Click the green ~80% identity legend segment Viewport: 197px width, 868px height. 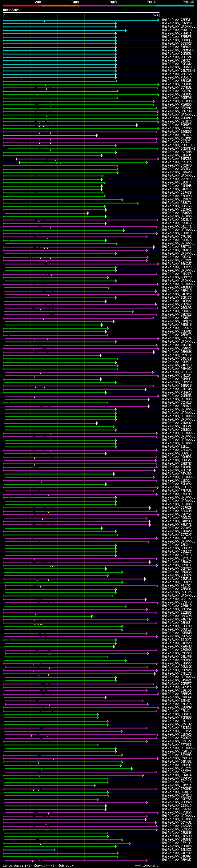click(137, 6)
